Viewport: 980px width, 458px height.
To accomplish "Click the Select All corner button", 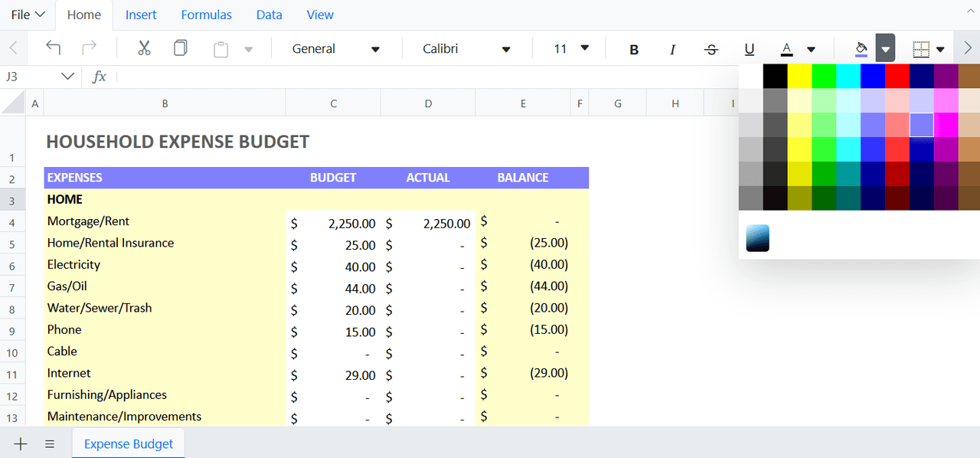I will pos(12,103).
